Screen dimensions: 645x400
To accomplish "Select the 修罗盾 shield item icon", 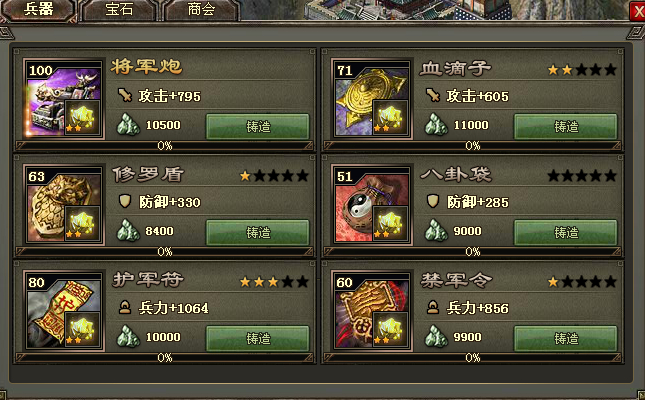I will [x=64, y=205].
